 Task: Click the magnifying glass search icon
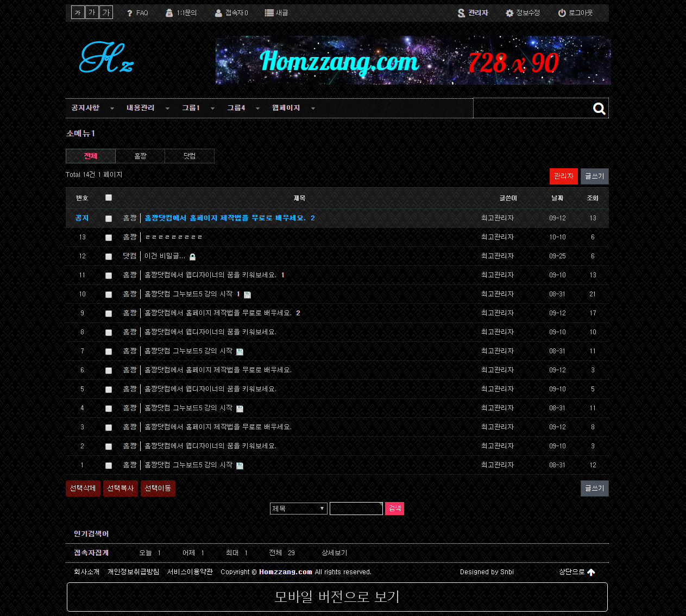[599, 109]
